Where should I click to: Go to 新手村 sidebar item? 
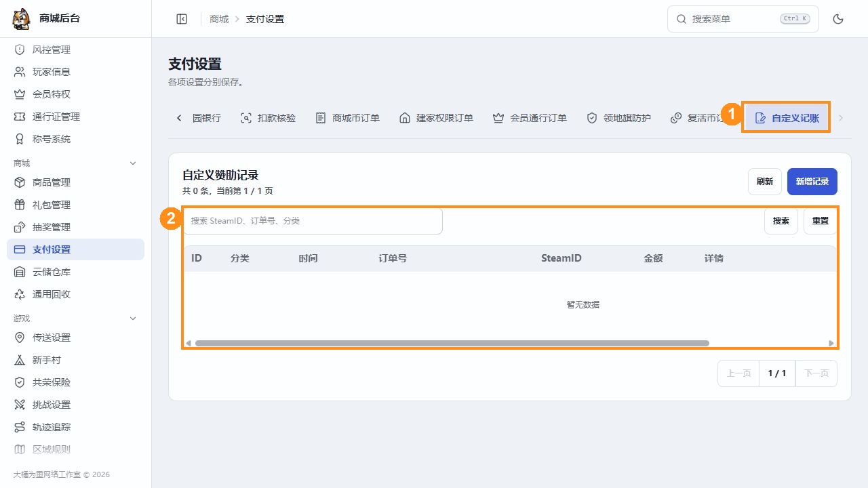coord(75,360)
